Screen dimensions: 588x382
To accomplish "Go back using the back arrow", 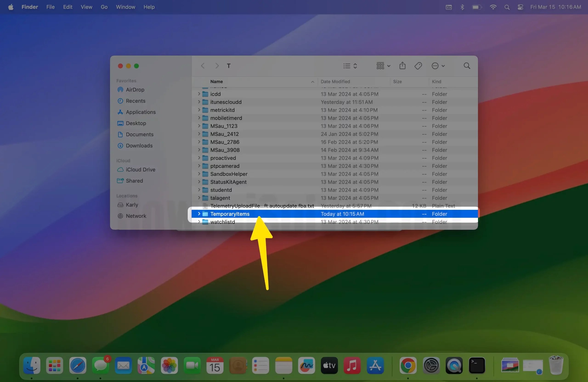I will click(x=203, y=66).
